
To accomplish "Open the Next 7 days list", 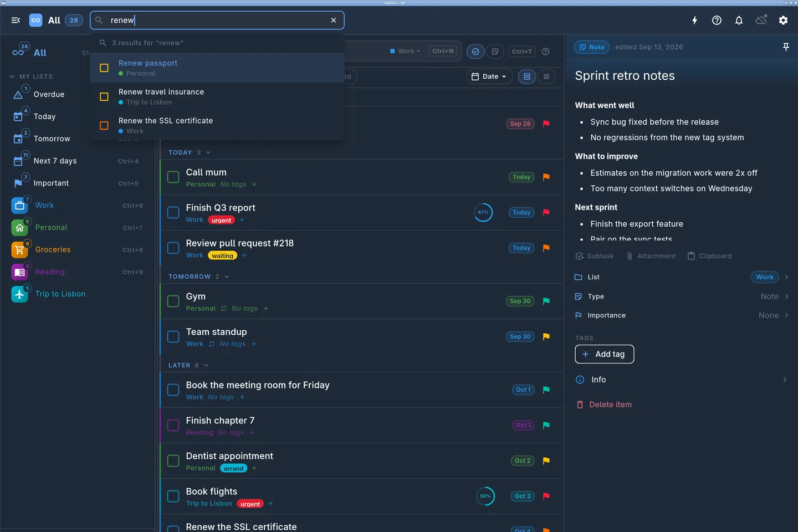I will 55,161.
